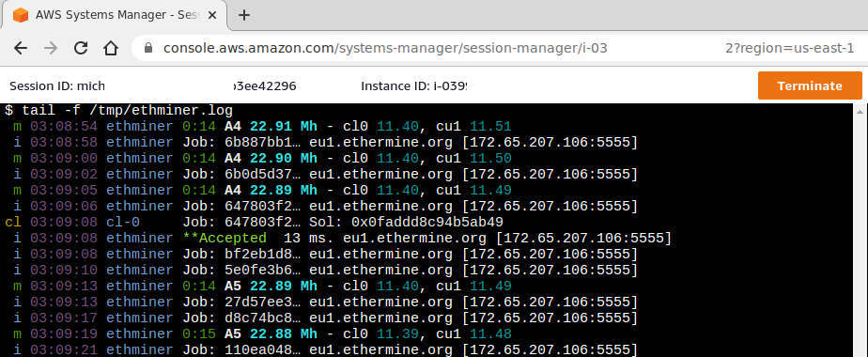The height and width of the screenshot is (357, 868).
Task: Close the AWS Systems Manager tab
Action: [212, 15]
